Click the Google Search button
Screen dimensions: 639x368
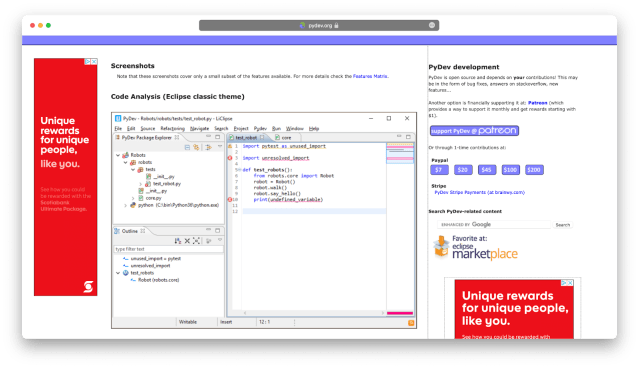click(562, 225)
